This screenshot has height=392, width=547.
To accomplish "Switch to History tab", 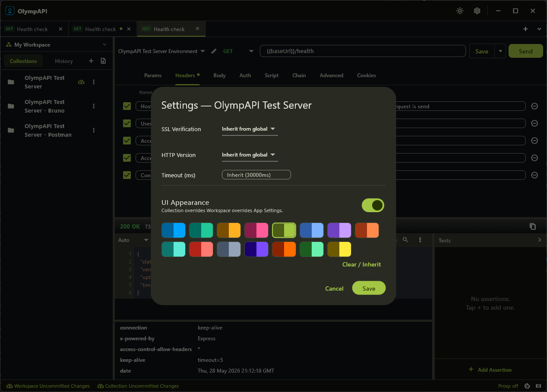I will click(64, 61).
